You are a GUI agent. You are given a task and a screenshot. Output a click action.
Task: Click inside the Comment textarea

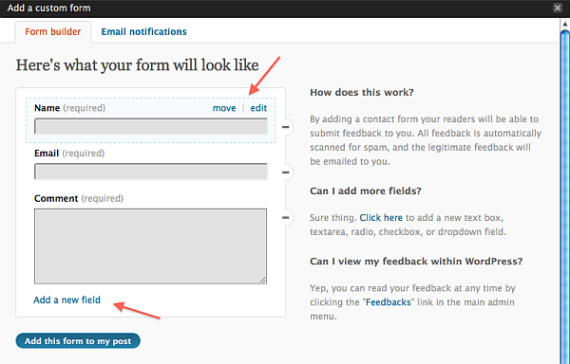(x=150, y=246)
